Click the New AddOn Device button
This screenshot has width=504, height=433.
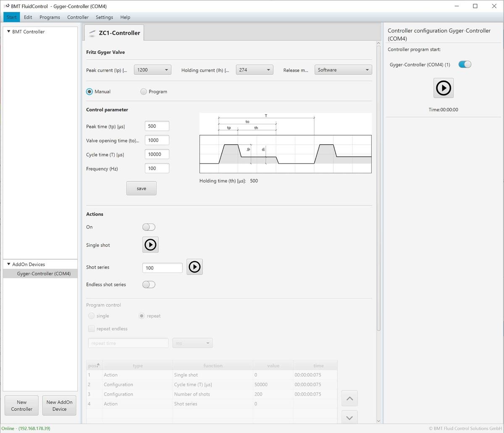[59, 406]
